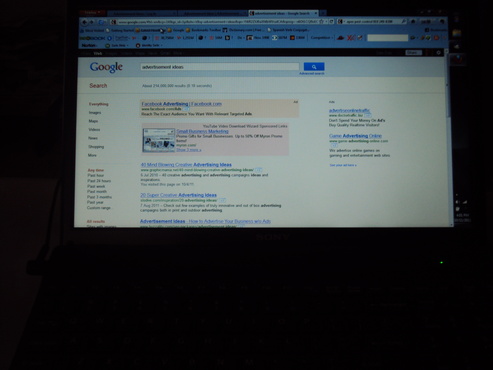Filter results to Past 24 hours

99,181
